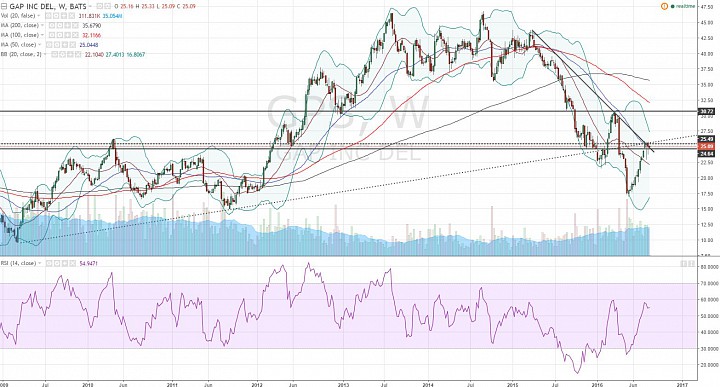Open MA (200, close) dropdown arrow
The image size is (720, 387).
43,25
